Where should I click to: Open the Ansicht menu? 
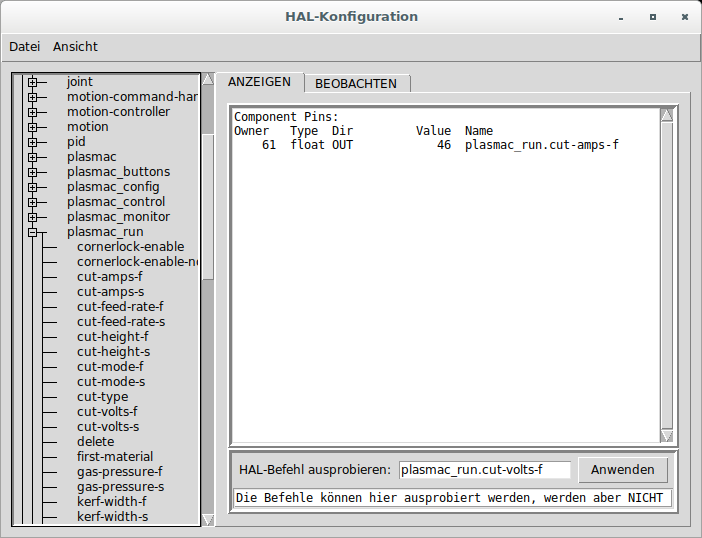pyautogui.click(x=75, y=47)
